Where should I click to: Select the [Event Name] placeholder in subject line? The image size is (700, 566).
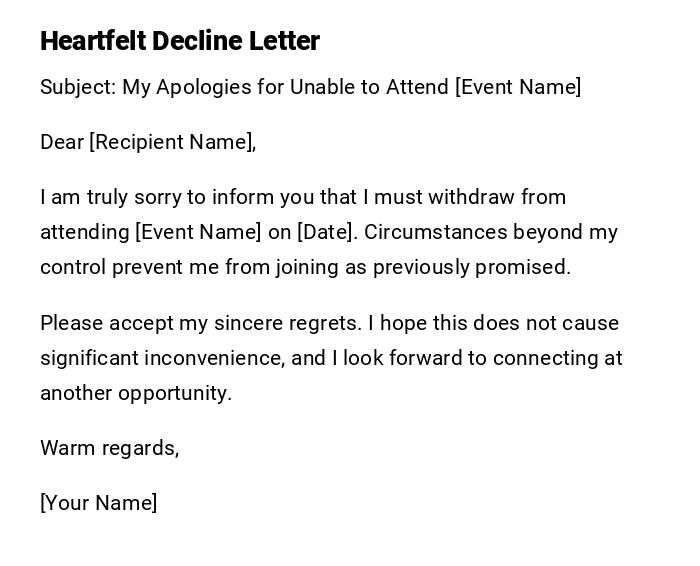518,87
